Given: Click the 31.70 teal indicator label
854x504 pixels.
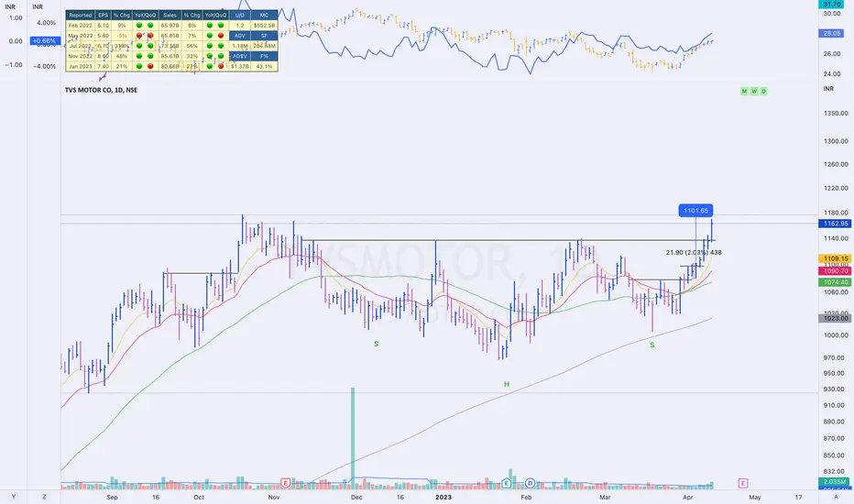Looking at the screenshot, I should coord(832,4).
